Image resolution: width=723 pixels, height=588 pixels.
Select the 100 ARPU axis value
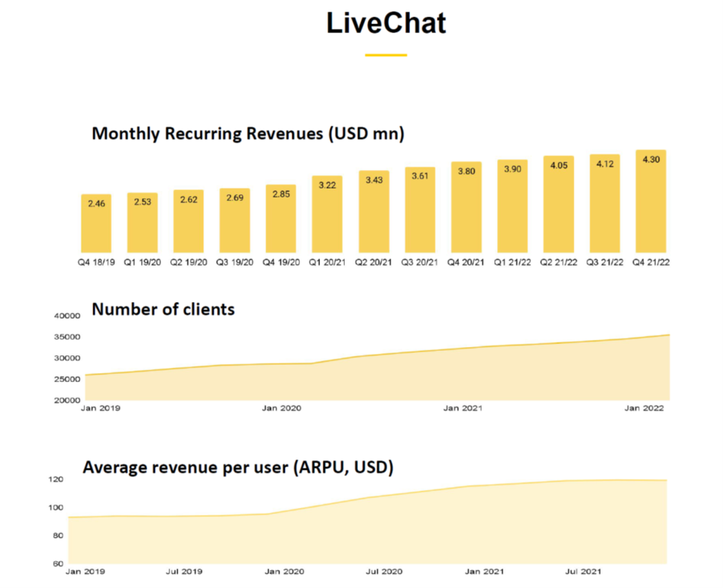point(56,508)
